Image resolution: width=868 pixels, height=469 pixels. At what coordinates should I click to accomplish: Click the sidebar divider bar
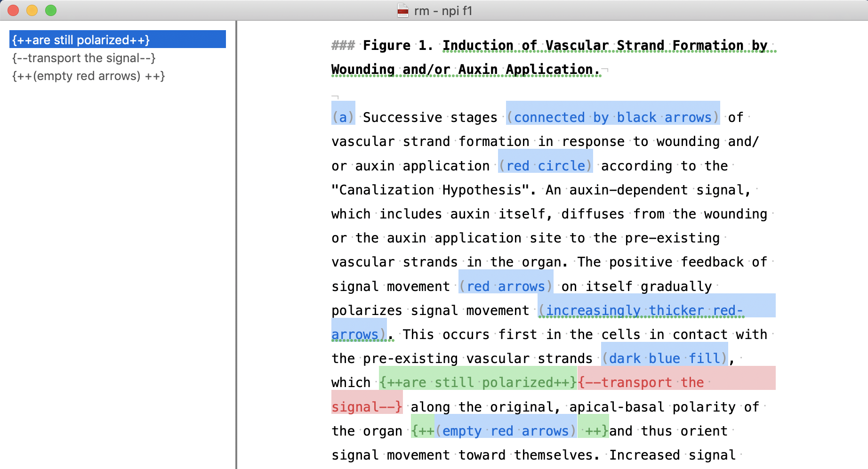pyautogui.click(x=236, y=245)
